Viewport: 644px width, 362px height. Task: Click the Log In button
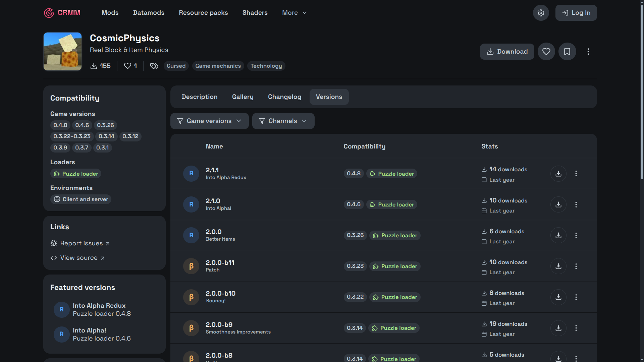point(576,13)
